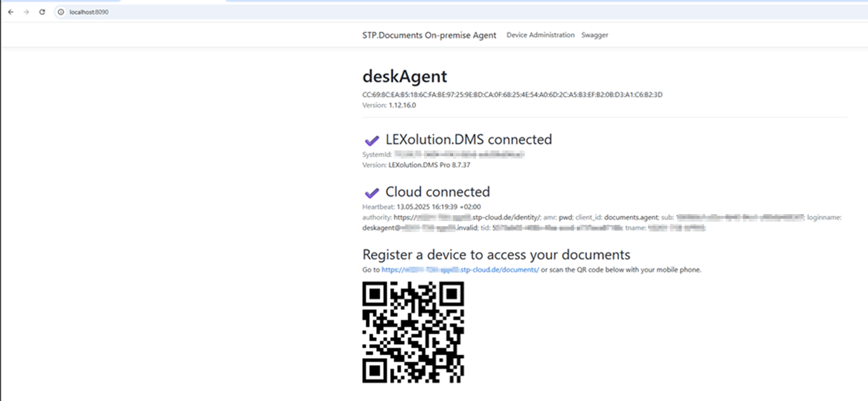Click checkmark icon beside Cloud connected
Image resolution: width=868 pixels, height=401 pixels.
point(372,193)
